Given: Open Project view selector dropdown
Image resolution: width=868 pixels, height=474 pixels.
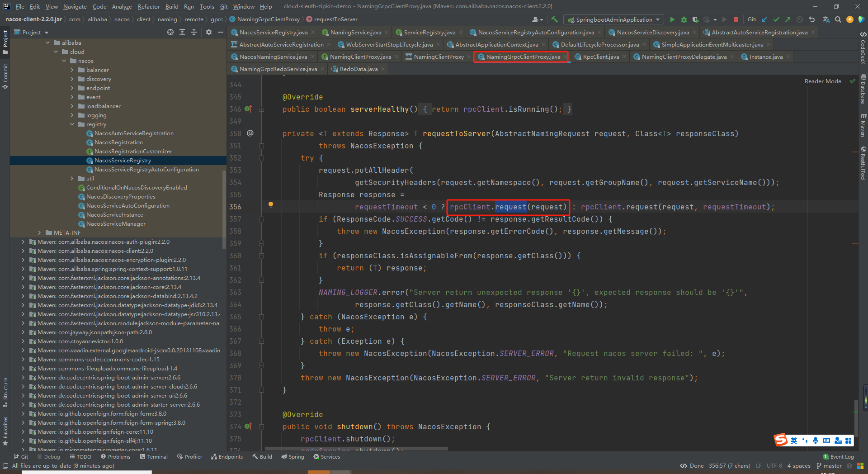Looking at the screenshot, I should (x=32, y=32).
